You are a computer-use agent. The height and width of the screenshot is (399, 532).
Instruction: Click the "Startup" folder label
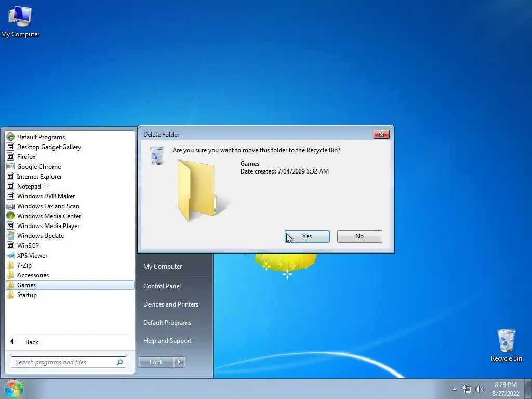(27, 295)
